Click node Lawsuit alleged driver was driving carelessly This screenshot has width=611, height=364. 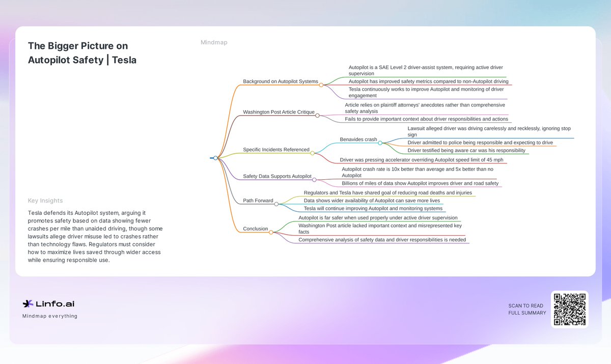489,131
